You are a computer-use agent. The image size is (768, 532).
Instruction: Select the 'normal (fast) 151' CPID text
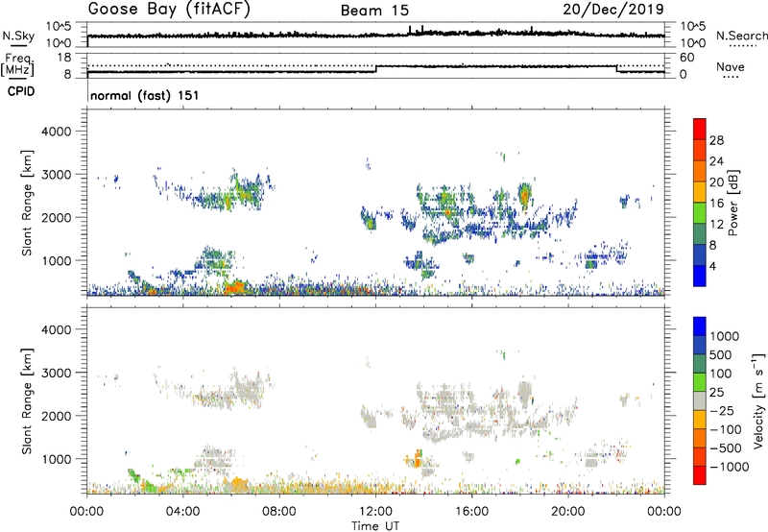click(145, 95)
